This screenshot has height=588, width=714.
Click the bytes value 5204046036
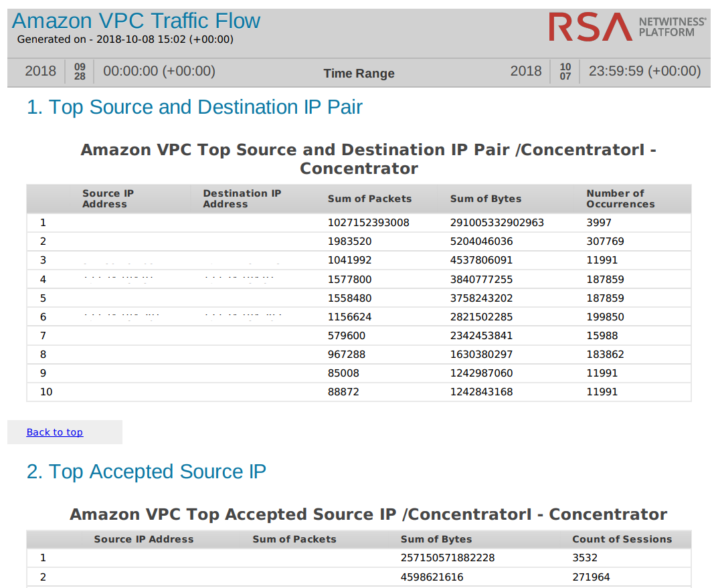point(481,241)
